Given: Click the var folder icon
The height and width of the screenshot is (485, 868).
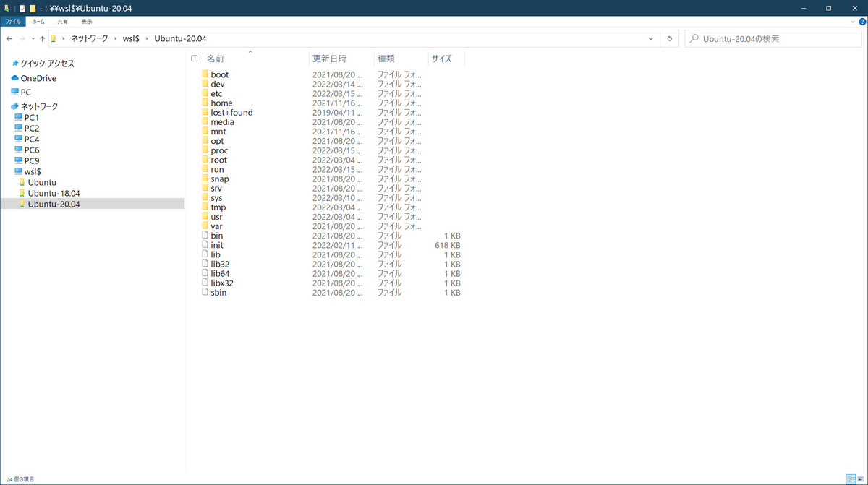Looking at the screenshot, I should coord(205,226).
